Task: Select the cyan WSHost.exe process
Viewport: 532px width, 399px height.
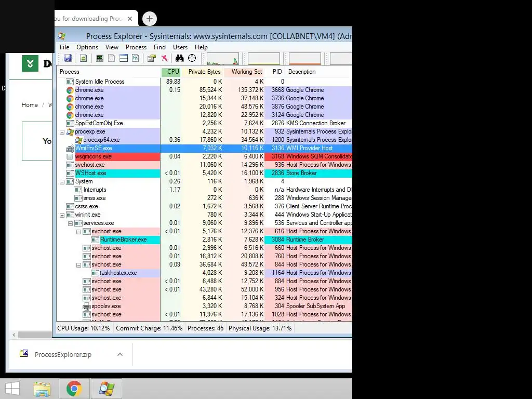Action: 205,173
